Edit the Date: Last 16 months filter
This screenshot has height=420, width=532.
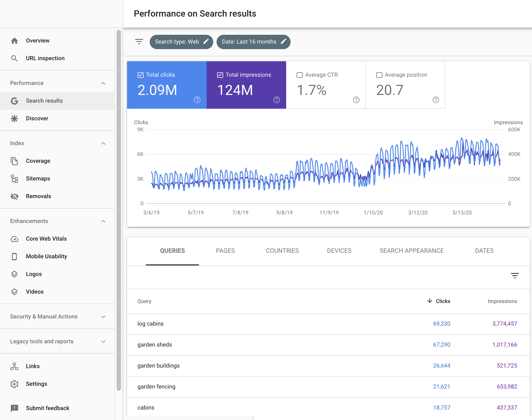point(284,42)
